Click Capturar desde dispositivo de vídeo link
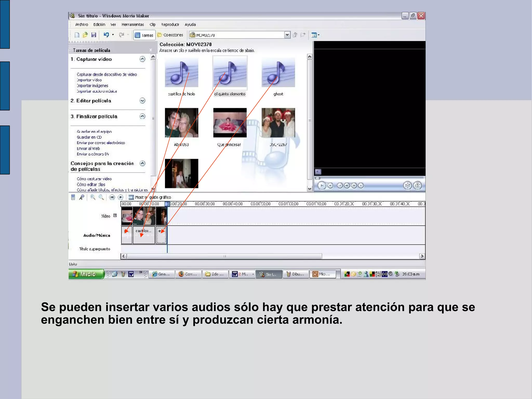This screenshot has height=399, width=532. 107,74
